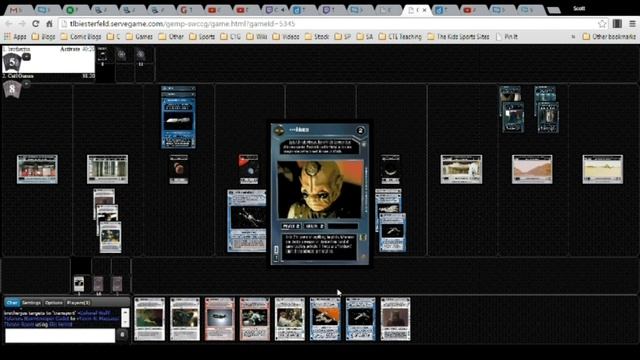The height and width of the screenshot is (360, 640).
Task: Click the address bar URL
Action: pyautogui.click(x=182, y=24)
